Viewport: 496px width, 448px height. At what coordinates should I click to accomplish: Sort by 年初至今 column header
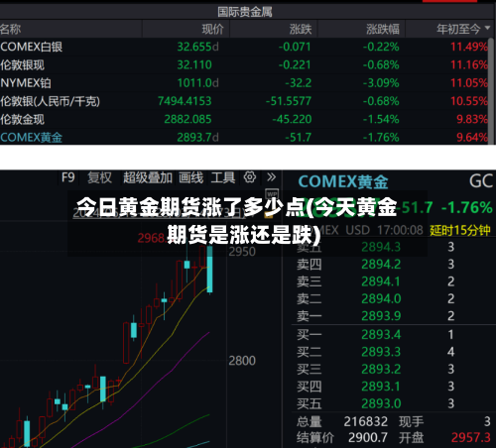[x=458, y=29]
